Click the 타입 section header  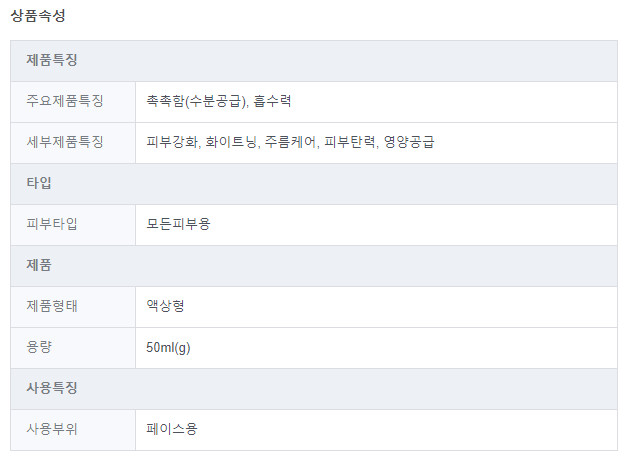314,184
